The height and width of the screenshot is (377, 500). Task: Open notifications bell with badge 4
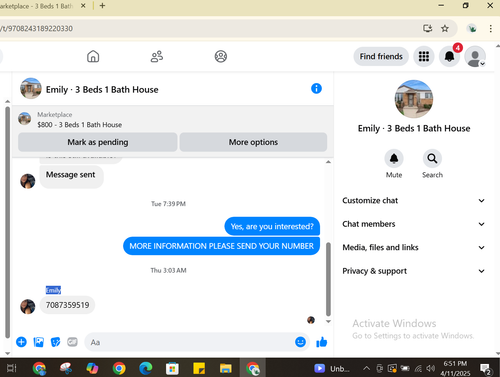449,56
